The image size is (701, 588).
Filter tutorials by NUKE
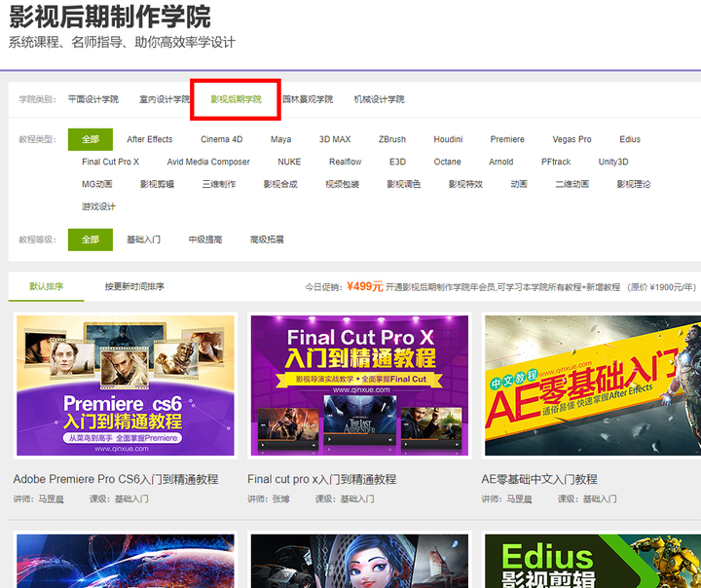coord(289,162)
